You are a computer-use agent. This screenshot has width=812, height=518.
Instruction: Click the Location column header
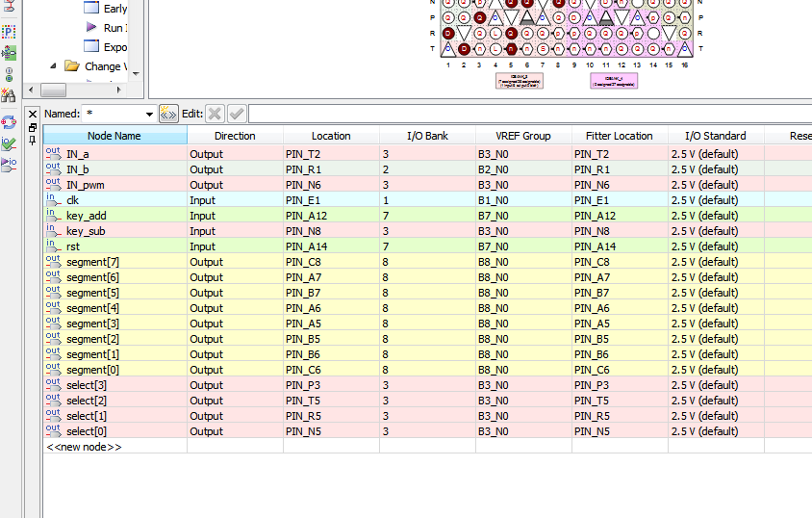pos(331,136)
